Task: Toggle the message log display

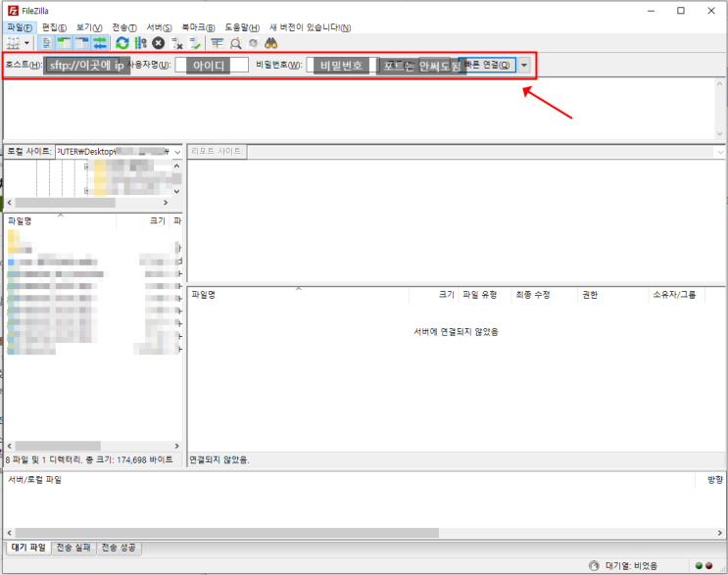Action: pyautogui.click(x=46, y=43)
